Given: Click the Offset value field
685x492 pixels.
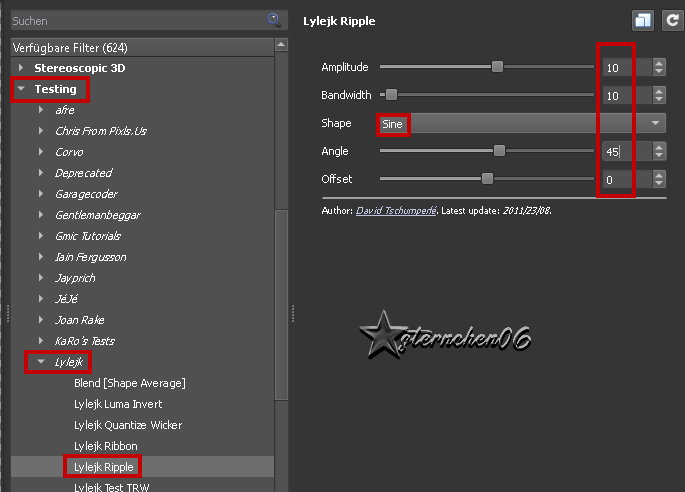Looking at the screenshot, I should 625,180.
